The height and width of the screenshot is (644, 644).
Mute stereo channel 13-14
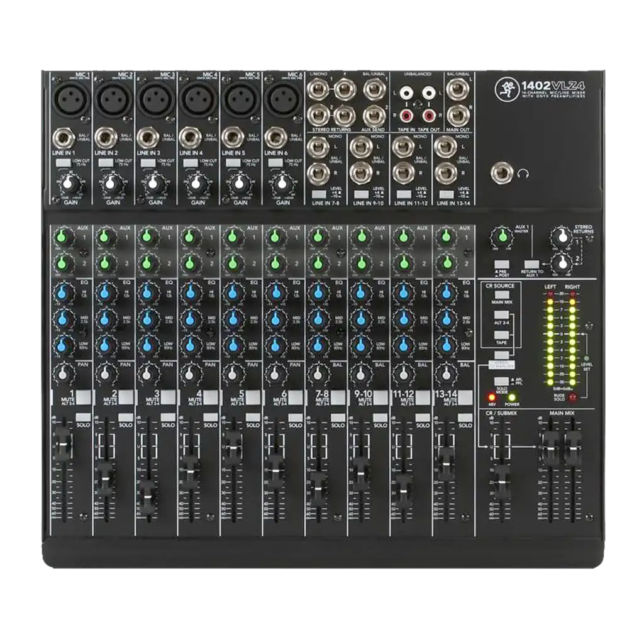point(465,397)
